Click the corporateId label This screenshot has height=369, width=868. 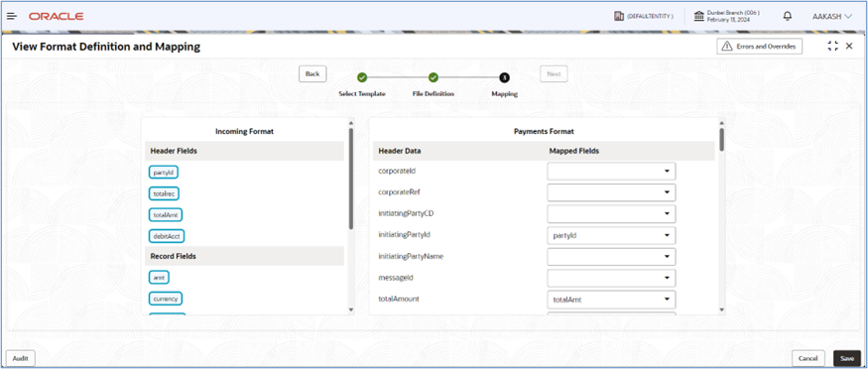click(x=397, y=172)
